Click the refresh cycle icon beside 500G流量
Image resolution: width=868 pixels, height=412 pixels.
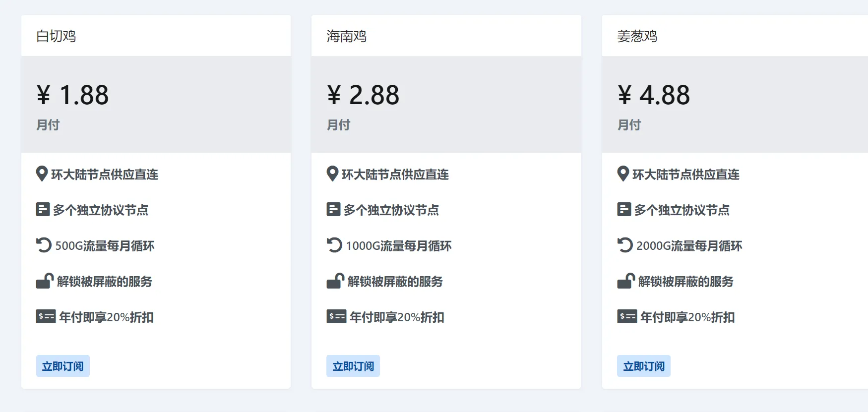point(44,245)
